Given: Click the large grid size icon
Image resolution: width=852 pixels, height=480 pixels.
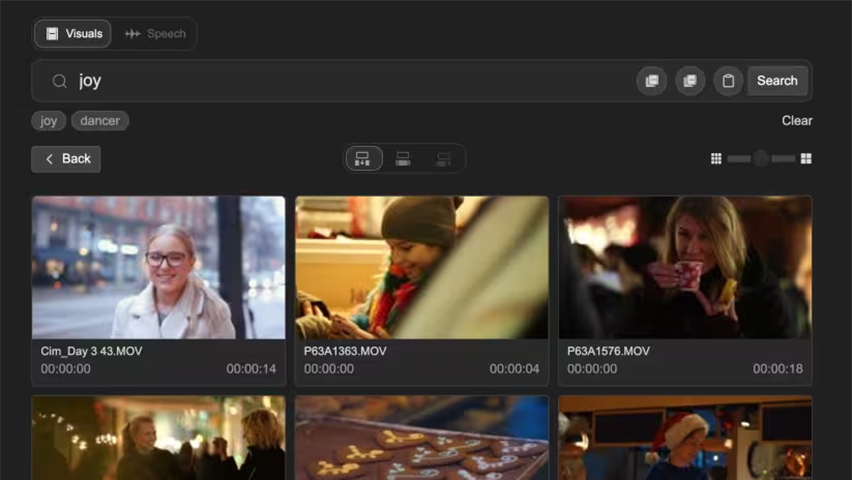Looking at the screenshot, I should point(806,159).
